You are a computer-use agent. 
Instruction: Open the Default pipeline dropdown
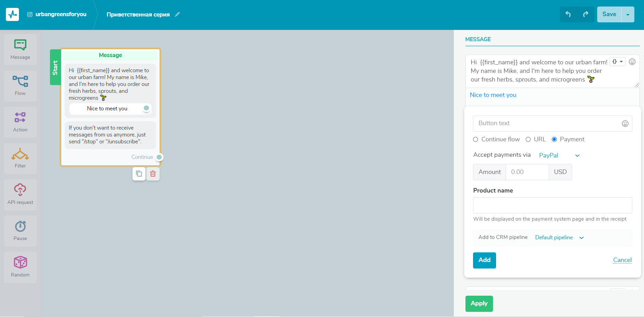559,238
